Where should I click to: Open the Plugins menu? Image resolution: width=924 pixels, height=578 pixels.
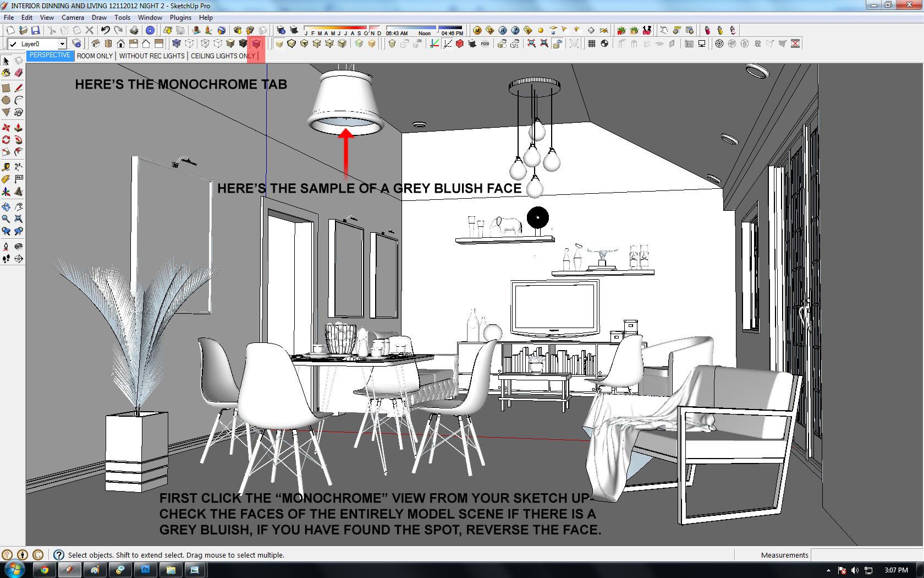180,18
